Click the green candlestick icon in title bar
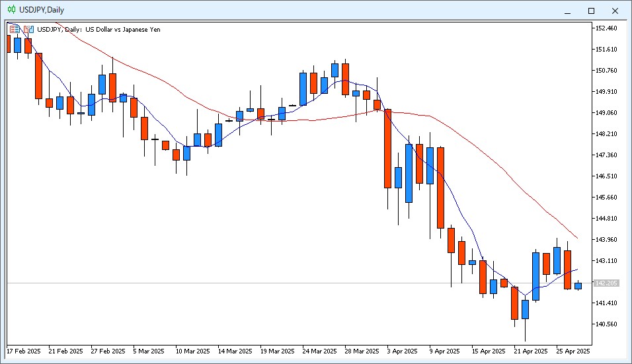This screenshot has height=364, width=632. (12, 10)
